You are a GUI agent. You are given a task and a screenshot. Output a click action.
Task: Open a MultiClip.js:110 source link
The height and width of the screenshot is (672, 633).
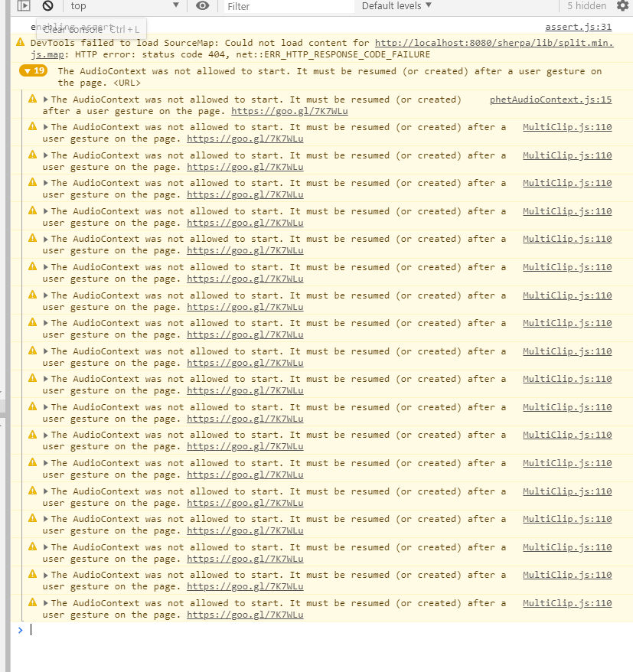click(566, 127)
